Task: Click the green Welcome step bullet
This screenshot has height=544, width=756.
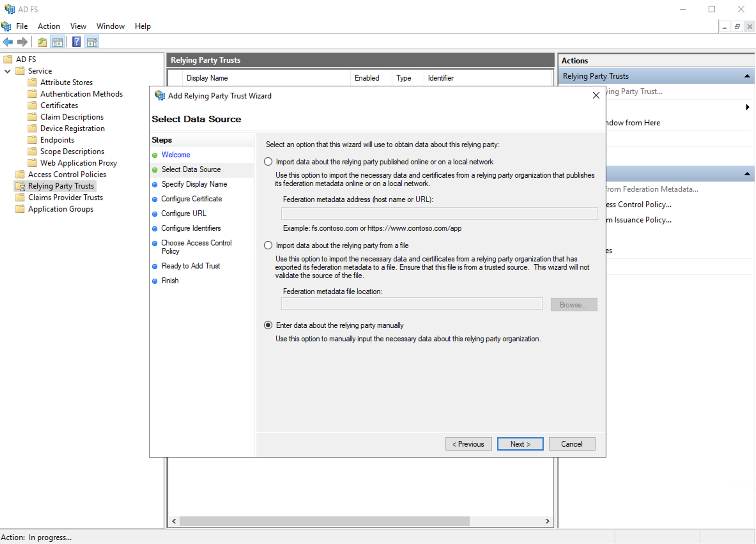Action: pos(155,155)
